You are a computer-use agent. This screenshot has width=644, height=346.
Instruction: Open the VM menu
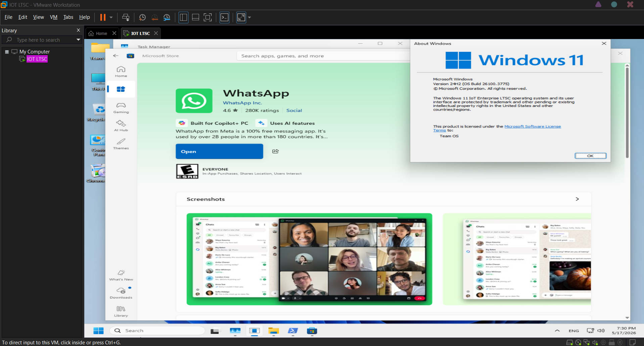(x=54, y=17)
